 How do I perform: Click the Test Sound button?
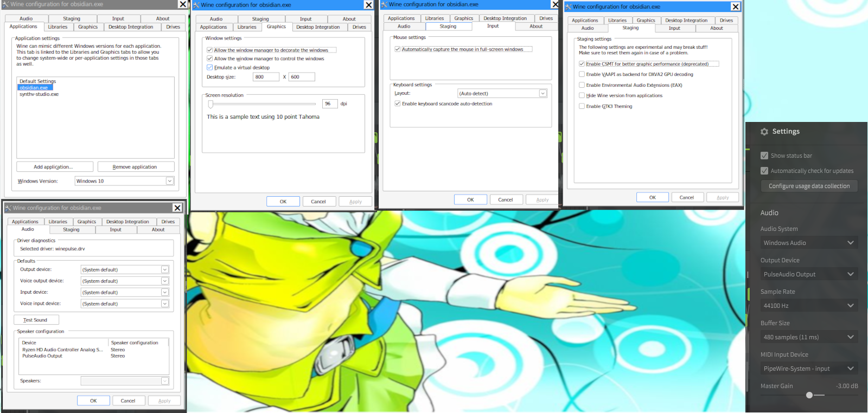coord(36,320)
